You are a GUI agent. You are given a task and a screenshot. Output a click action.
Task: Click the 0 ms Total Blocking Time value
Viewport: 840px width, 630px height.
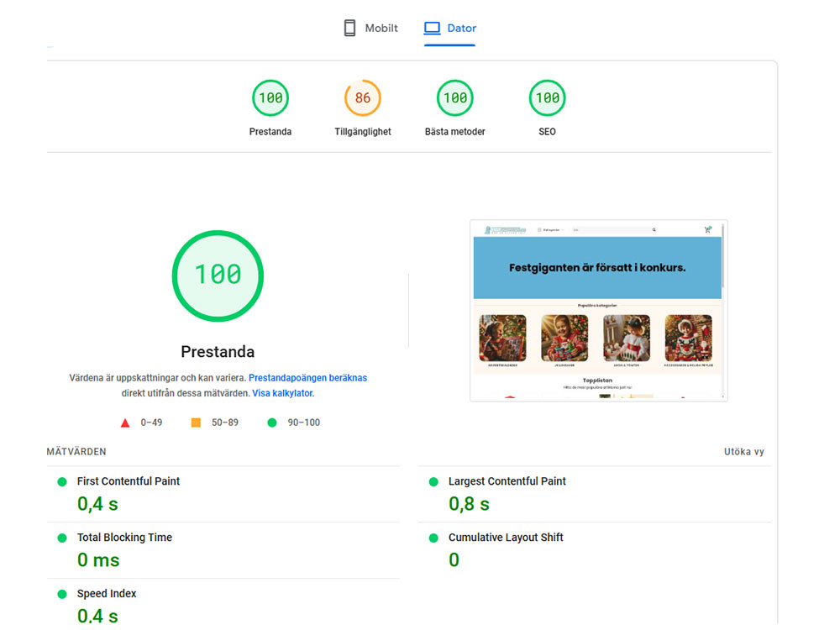pyautogui.click(x=98, y=560)
